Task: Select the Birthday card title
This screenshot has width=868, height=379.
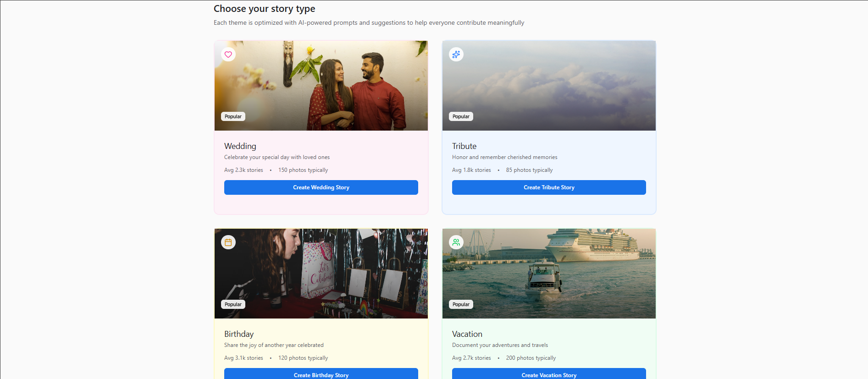Action: 239,334
